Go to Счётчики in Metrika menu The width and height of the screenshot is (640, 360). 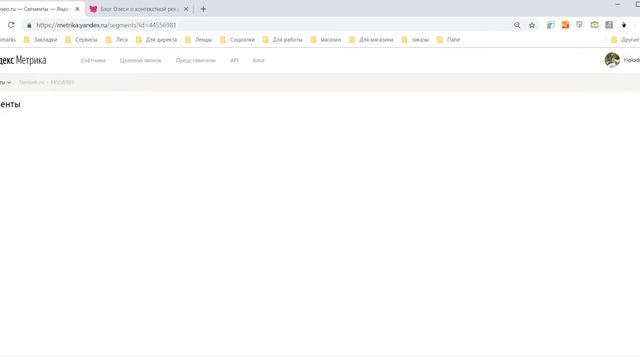(x=93, y=60)
